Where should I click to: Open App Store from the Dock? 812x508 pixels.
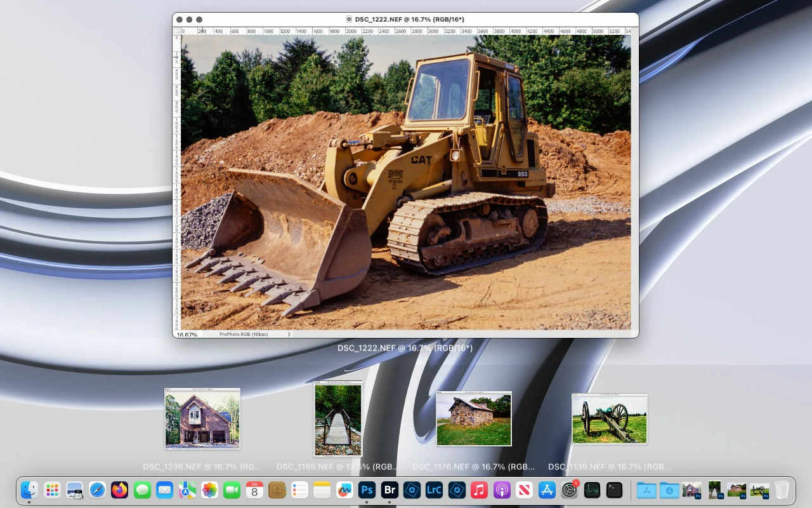[x=547, y=490]
